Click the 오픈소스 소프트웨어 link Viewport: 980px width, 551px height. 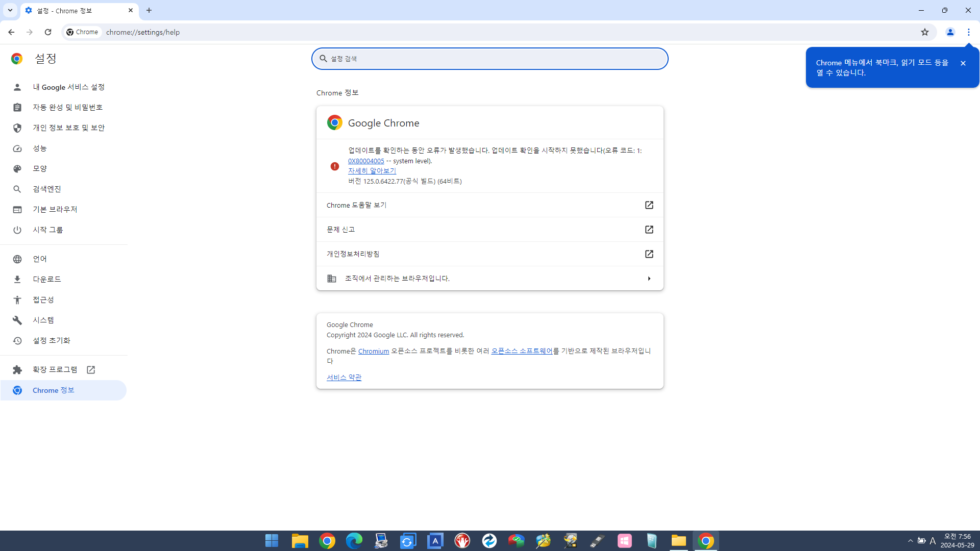pyautogui.click(x=522, y=352)
